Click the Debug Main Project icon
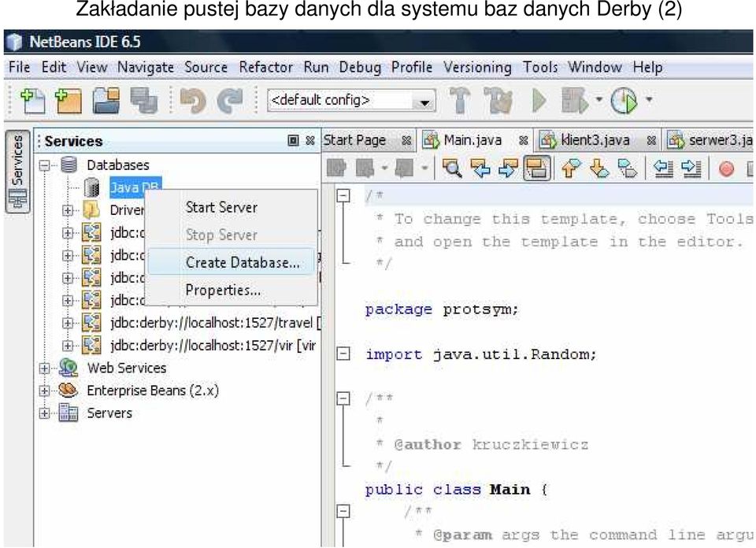 point(575,100)
